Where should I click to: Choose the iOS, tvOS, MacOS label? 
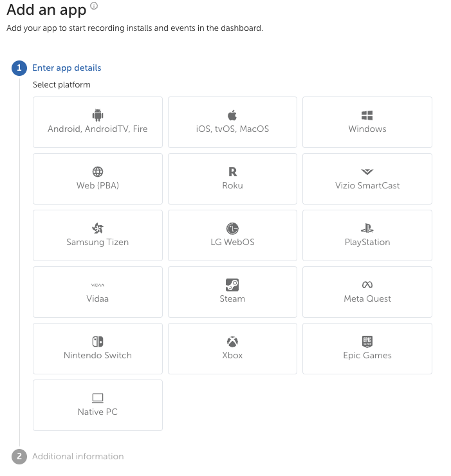(232, 129)
